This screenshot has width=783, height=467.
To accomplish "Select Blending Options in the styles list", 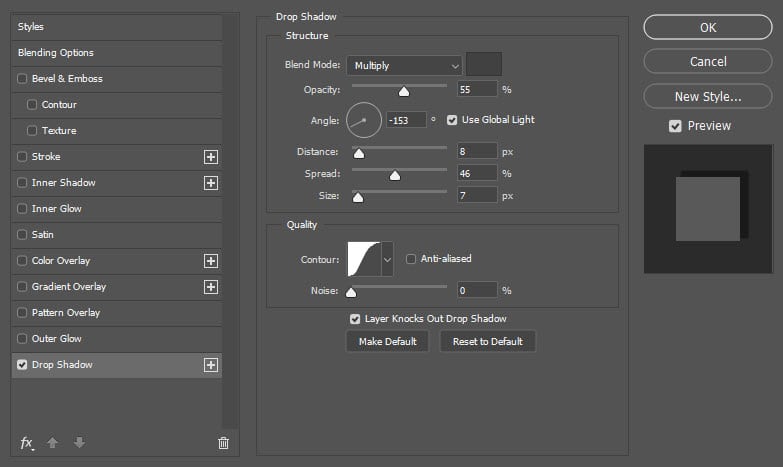I will 56,53.
